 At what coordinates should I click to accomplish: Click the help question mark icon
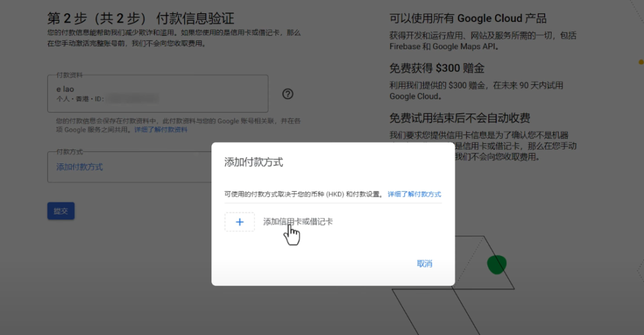pyautogui.click(x=288, y=94)
